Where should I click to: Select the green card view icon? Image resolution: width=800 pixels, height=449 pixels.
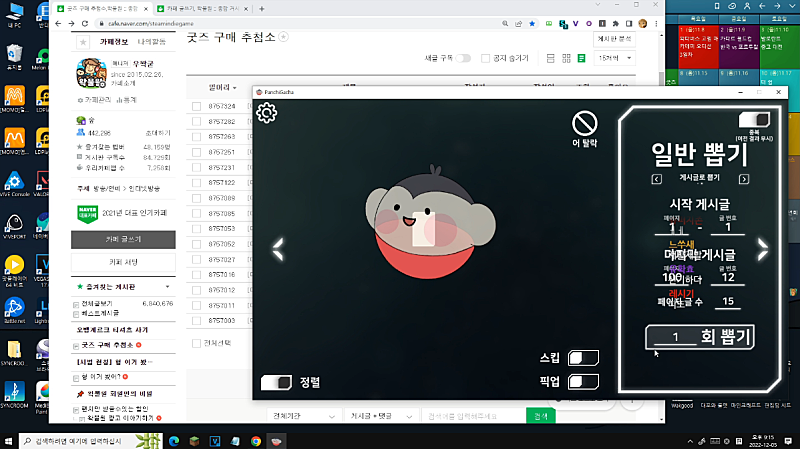point(582,59)
